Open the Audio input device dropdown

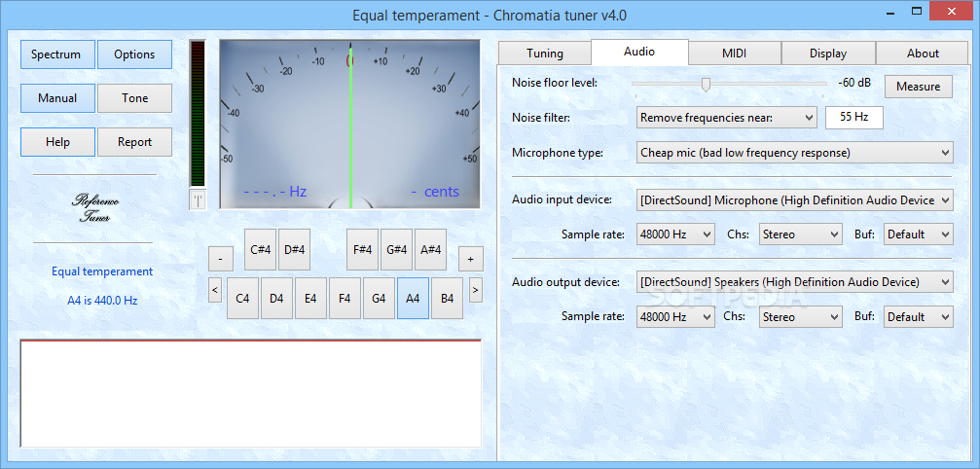(794, 200)
